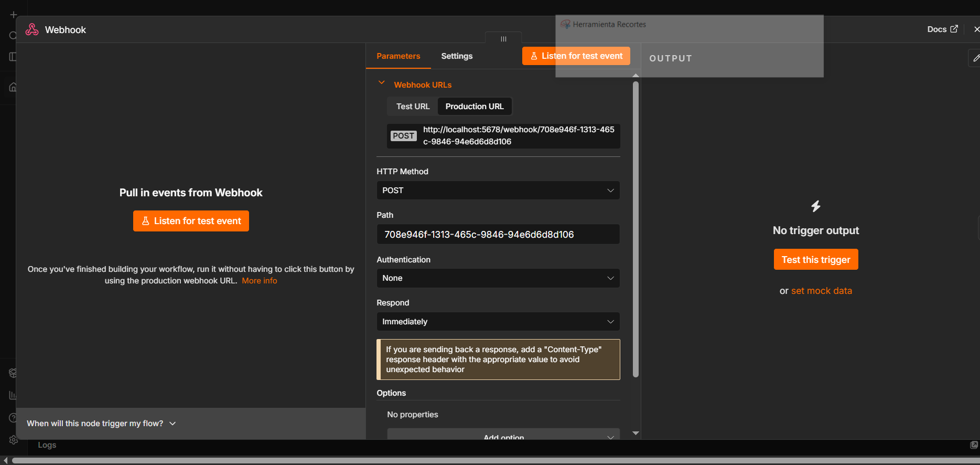Click the bottom-right corner panel icon

pos(974,445)
